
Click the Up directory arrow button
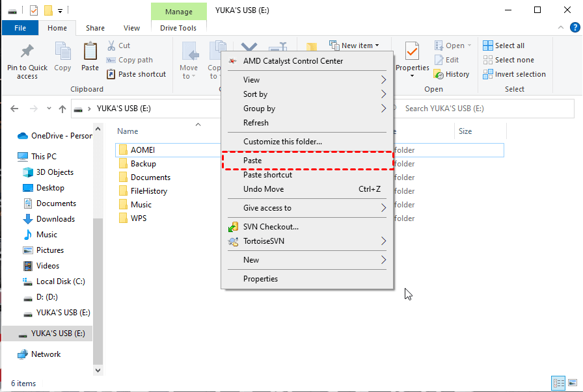tap(62, 109)
